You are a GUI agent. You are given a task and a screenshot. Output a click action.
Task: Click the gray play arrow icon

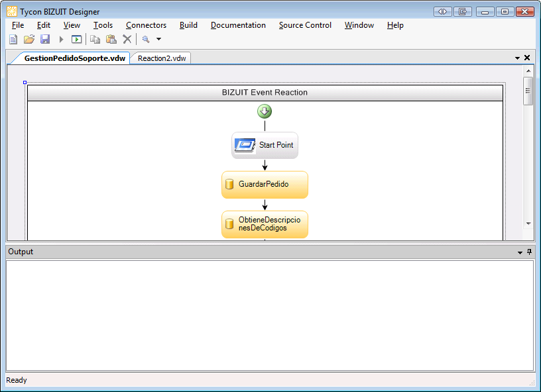pos(62,39)
